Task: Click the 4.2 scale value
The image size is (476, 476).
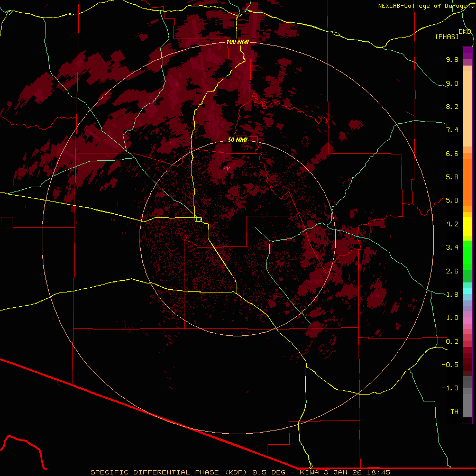Action: 452,224
